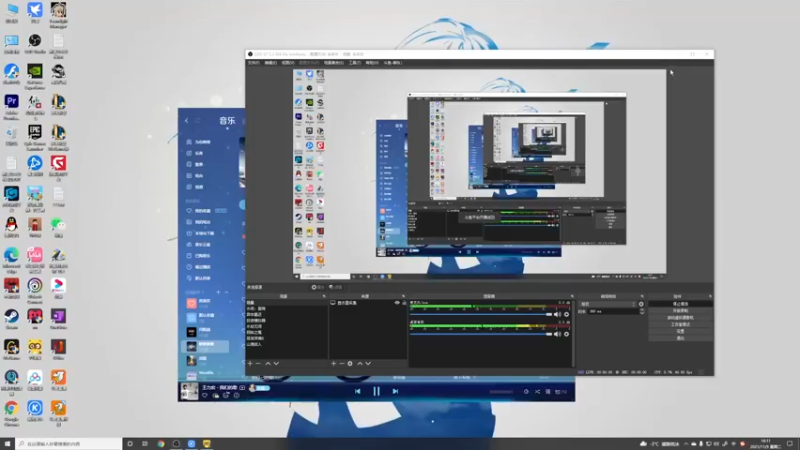Open OBS Studio desktop shortcut
The image size is (800, 450).
coord(35,44)
